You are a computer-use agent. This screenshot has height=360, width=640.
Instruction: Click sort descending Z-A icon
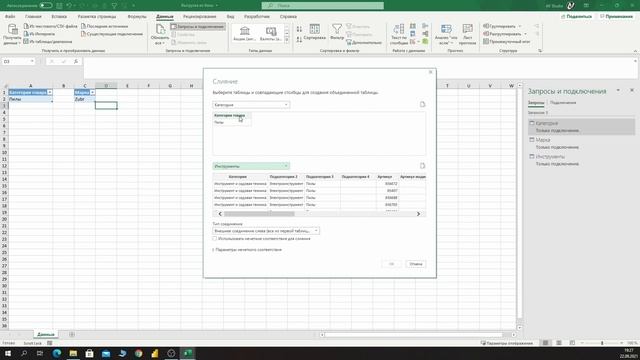(299, 40)
